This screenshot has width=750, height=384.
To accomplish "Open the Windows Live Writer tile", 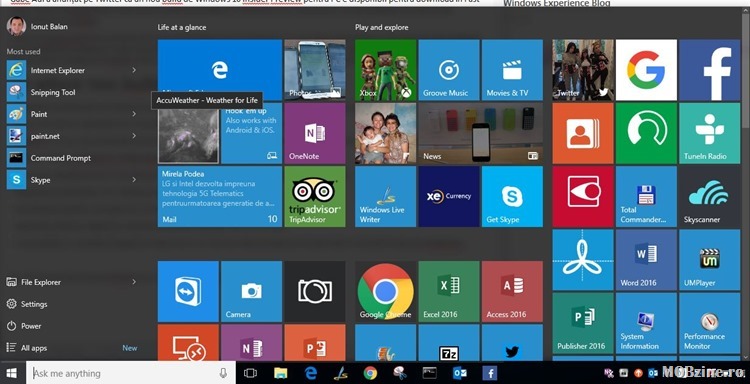I will [x=386, y=197].
